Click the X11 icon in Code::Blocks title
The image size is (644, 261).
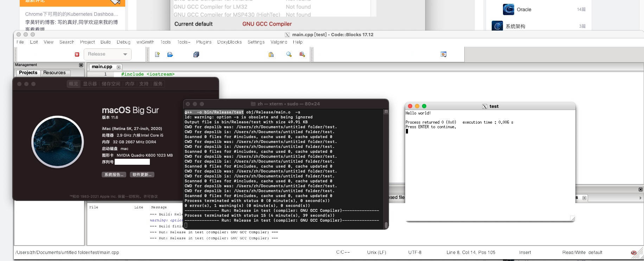[287, 35]
